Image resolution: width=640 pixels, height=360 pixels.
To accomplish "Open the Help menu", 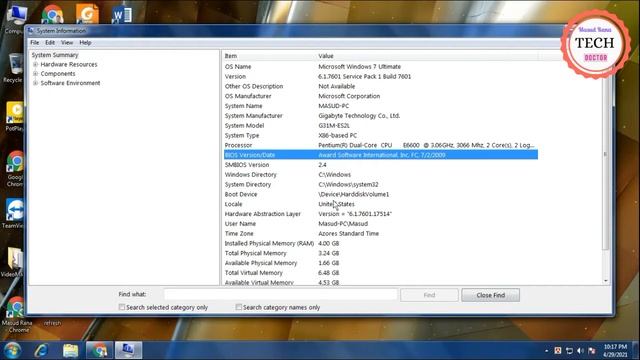I will point(85,42).
